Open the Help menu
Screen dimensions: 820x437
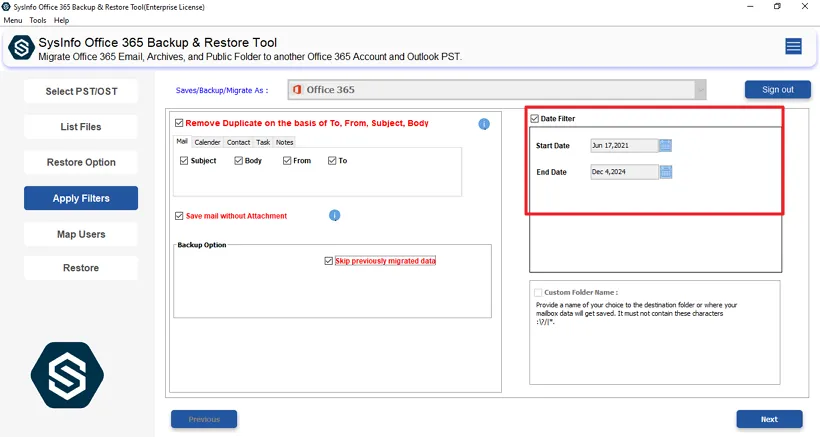(62, 20)
